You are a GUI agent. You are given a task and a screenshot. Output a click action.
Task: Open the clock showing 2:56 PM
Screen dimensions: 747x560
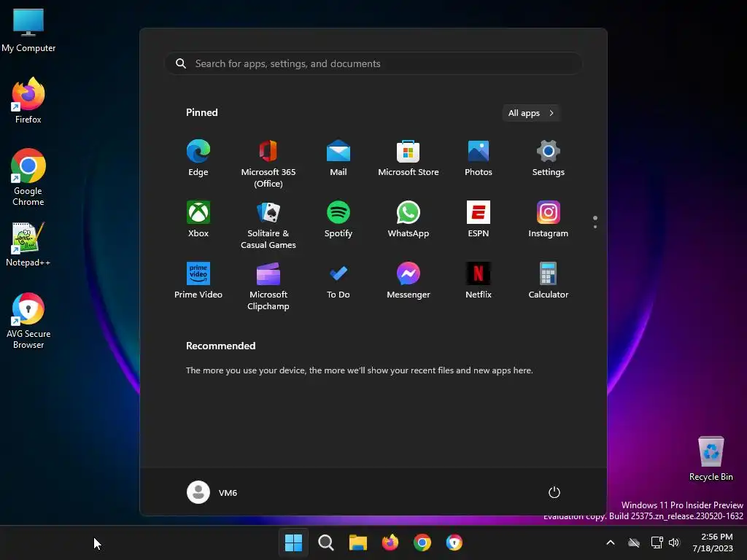tap(713, 542)
